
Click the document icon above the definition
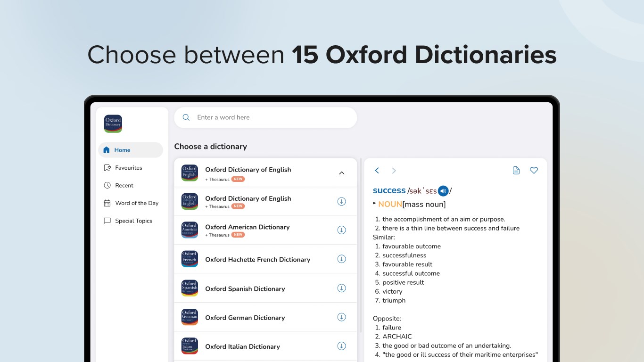[516, 170]
